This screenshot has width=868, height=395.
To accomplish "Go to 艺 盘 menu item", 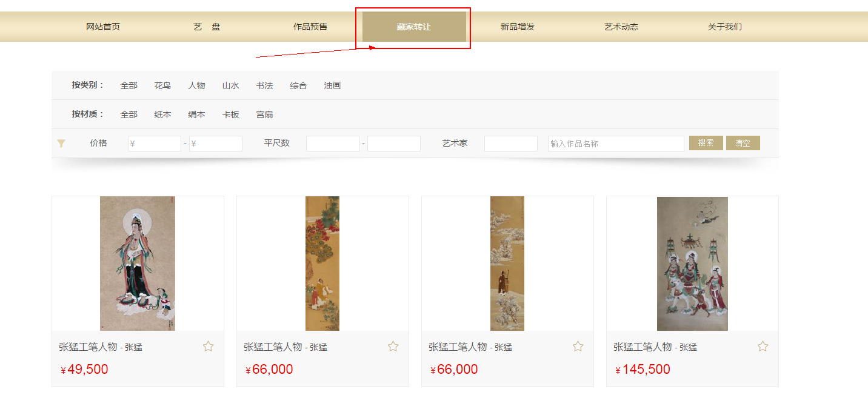I will click(207, 27).
